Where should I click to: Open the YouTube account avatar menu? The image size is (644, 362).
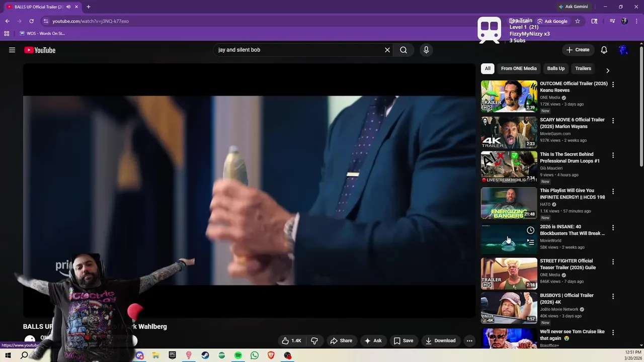pos(623,50)
